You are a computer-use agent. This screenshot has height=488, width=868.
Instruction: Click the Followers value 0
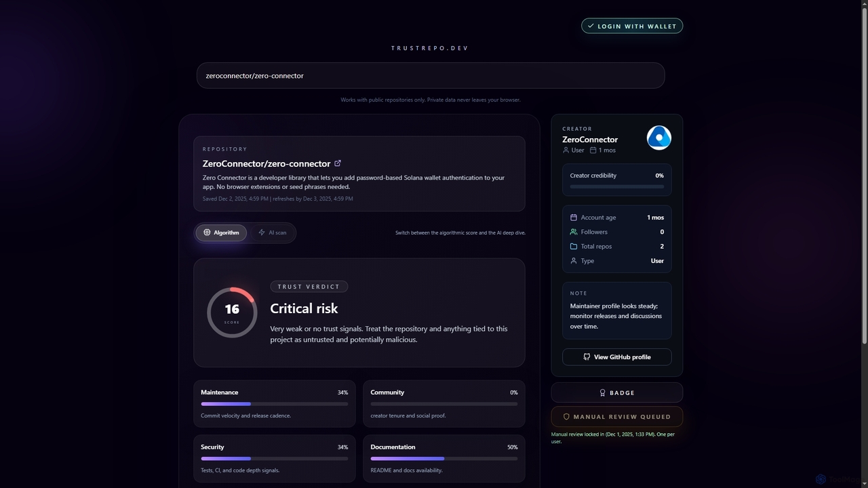pyautogui.click(x=662, y=232)
